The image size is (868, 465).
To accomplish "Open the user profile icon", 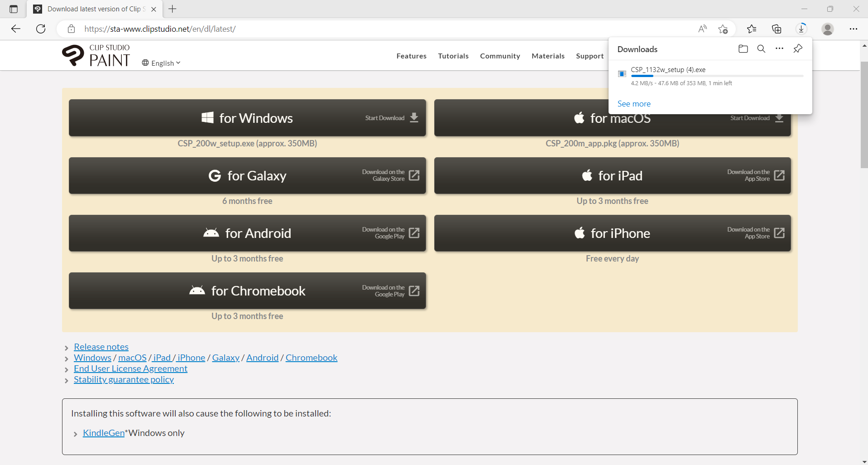I will click(x=828, y=29).
